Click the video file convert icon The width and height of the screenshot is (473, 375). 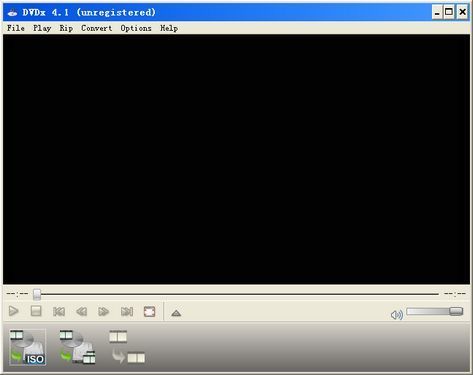coord(127,347)
